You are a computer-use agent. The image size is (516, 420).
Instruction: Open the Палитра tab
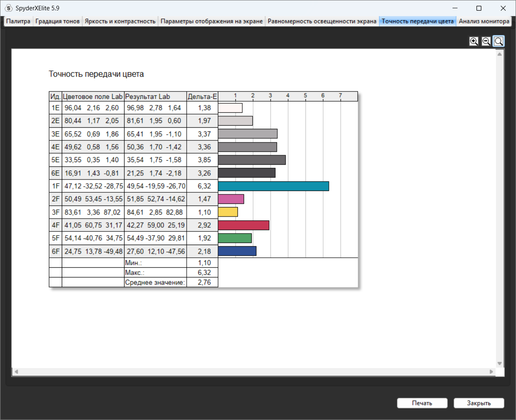click(x=18, y=21)
